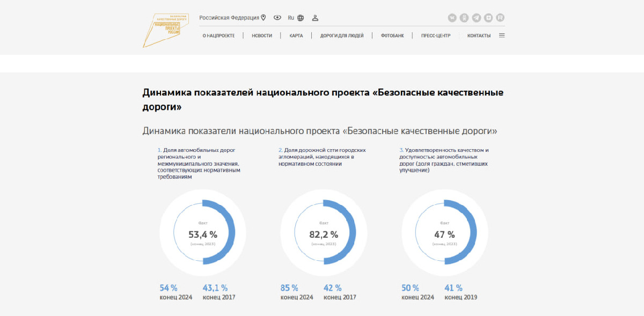
Task: Click indicator 2 description about городские агломерации
Action: pos(323,157)
